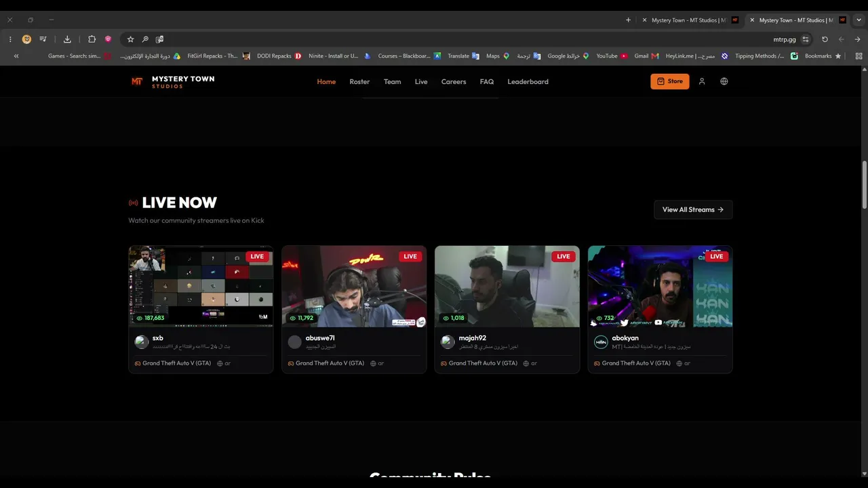Click majah92's streamer avatar
Viewport: 868px width, 488px height.
point(448,342)
